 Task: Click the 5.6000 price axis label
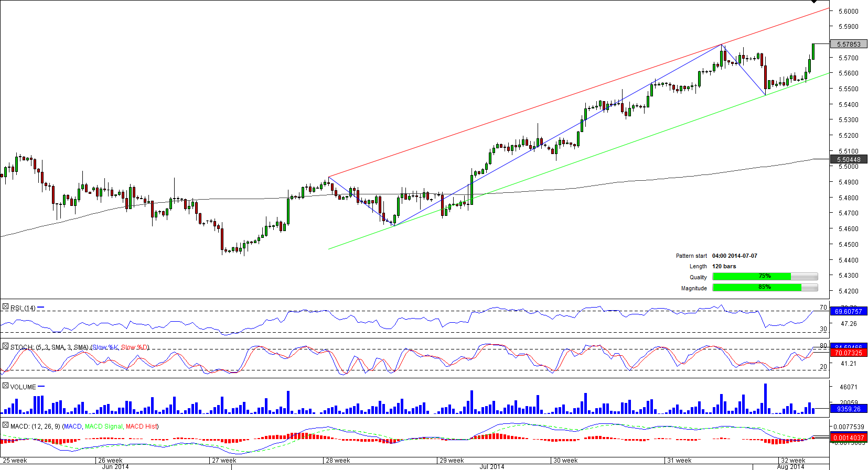point(849,11)
